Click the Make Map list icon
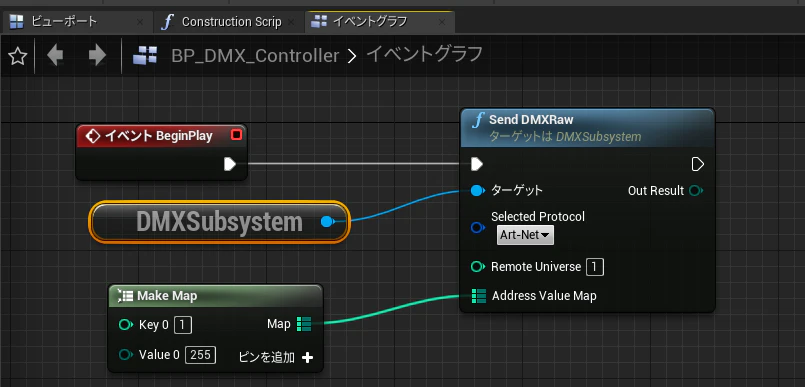 (125, 296)
